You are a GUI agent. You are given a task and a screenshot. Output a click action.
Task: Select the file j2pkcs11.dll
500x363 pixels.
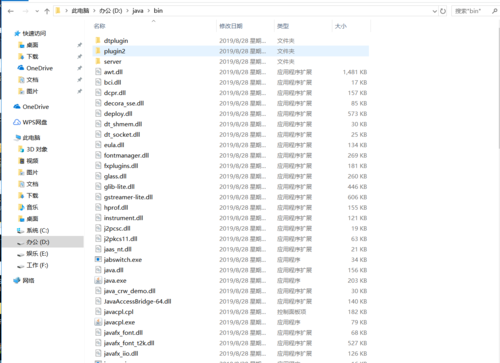pos(120,239)
